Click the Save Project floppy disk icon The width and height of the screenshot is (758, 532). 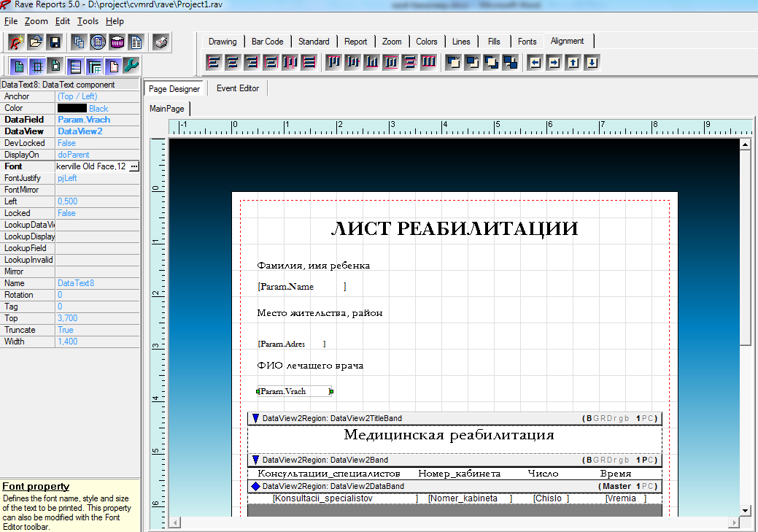click(54, 42)
